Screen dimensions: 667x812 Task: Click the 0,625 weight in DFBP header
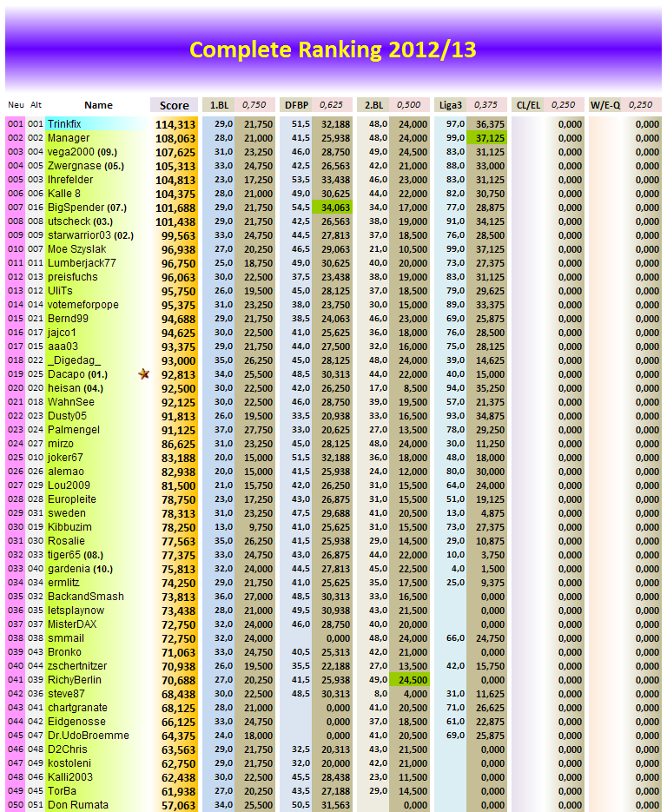coord(331,105)
